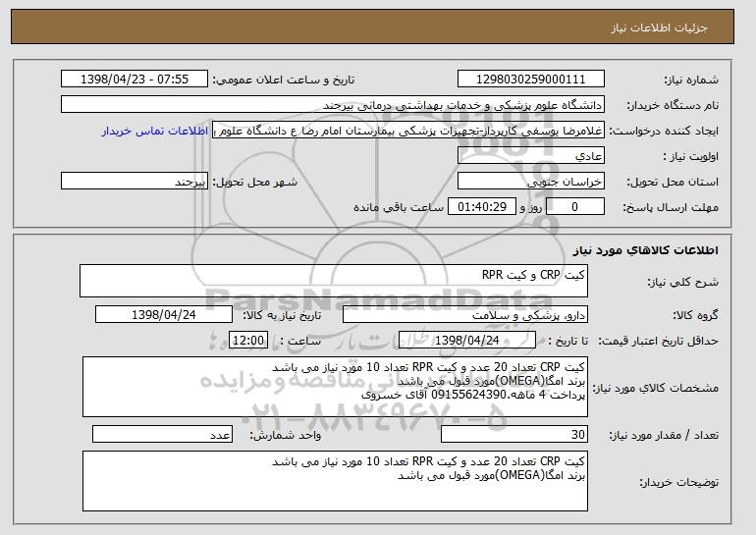Click the section heading اطلاعات کالاهای مورد نیاز
The image size is (756, 535).
click(x=646, y=250)
